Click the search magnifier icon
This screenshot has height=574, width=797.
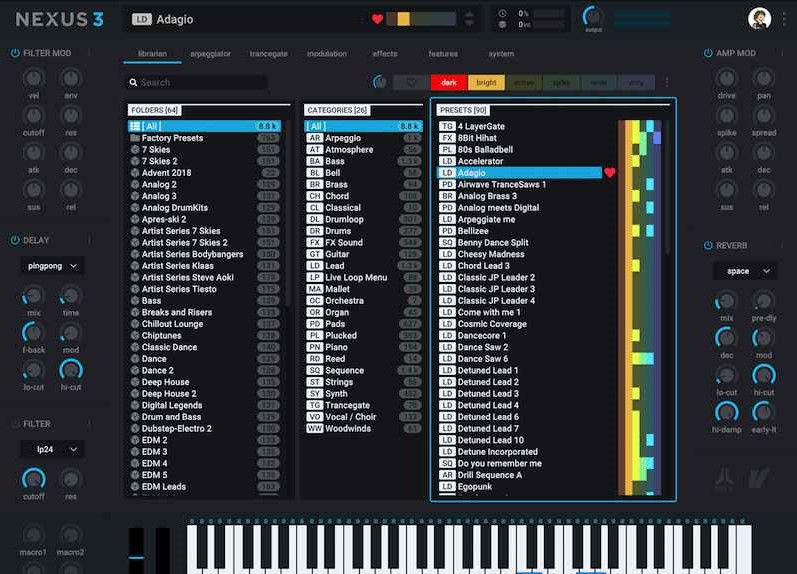[x=133, y=82]
